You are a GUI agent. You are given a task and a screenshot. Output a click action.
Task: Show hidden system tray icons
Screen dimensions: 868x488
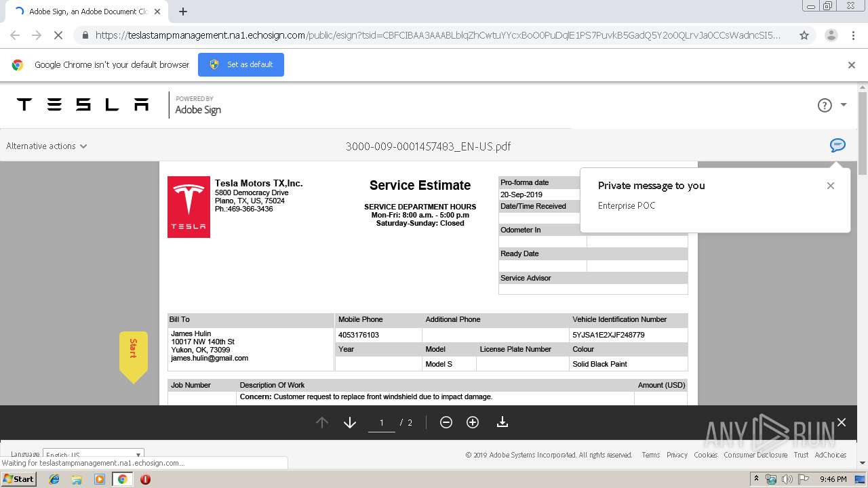756,479
